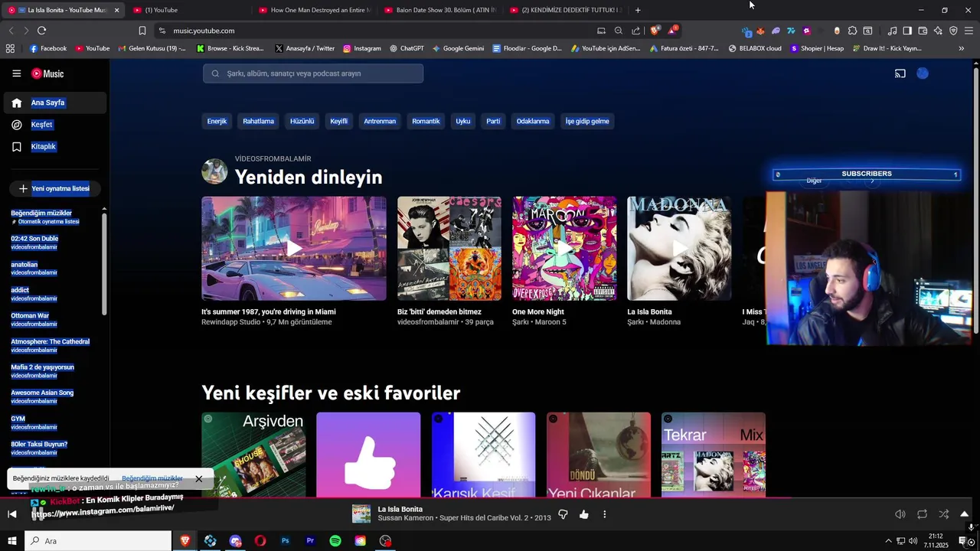Click the Brave VPN shield icon
Image resolution: width=980 pixels, height=551 pixels.
point(953,31)
